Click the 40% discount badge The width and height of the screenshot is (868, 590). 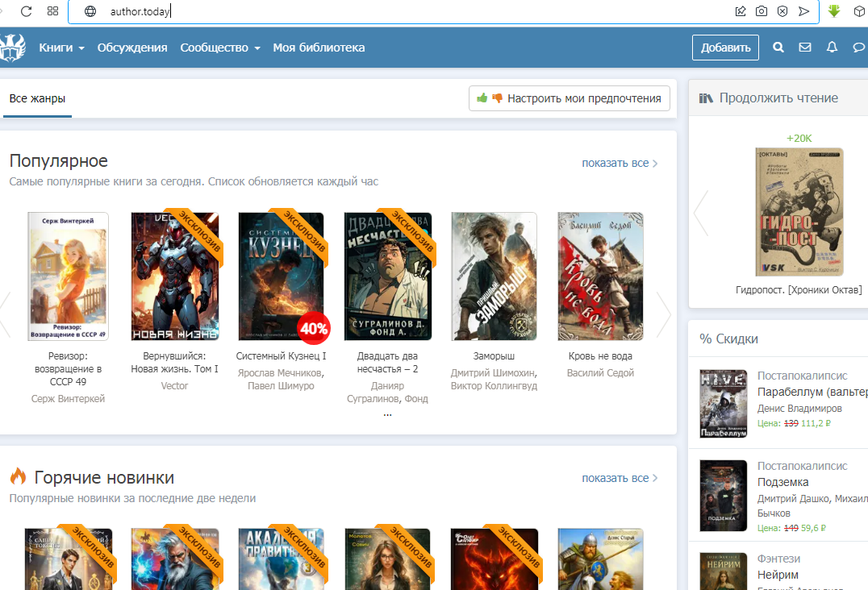coord(314,329)
